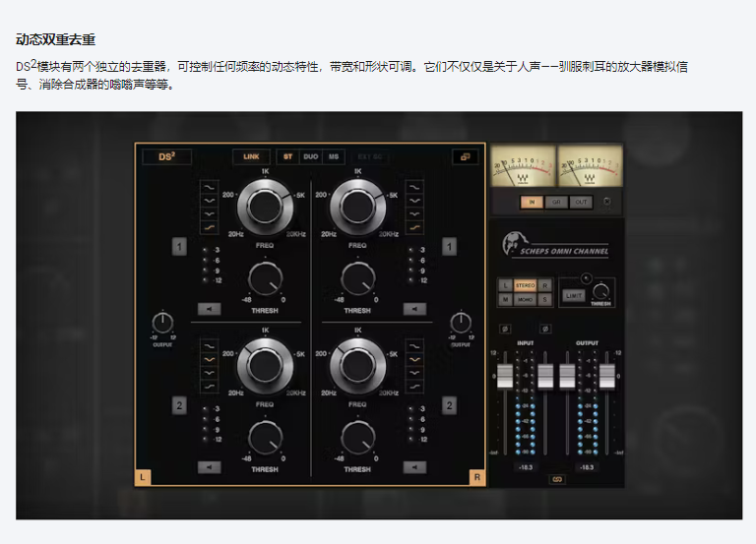Click the speaker listen button for right band 2

(414, 467)
